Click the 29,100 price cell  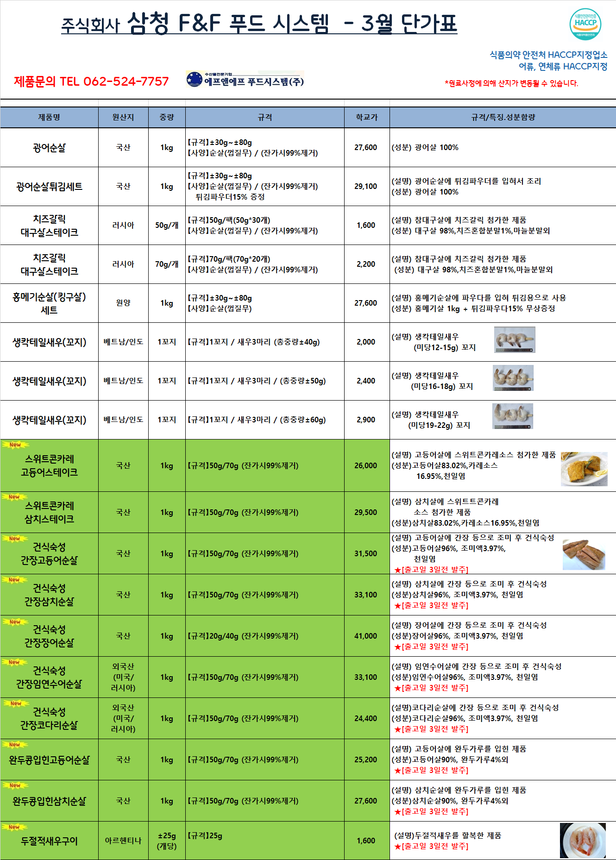pos(366,186)
